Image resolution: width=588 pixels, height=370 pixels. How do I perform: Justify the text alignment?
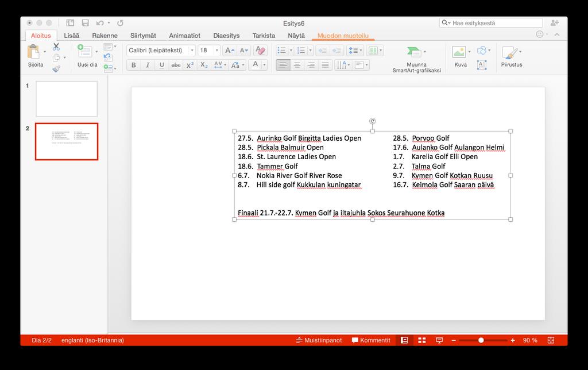coord(325,65)
